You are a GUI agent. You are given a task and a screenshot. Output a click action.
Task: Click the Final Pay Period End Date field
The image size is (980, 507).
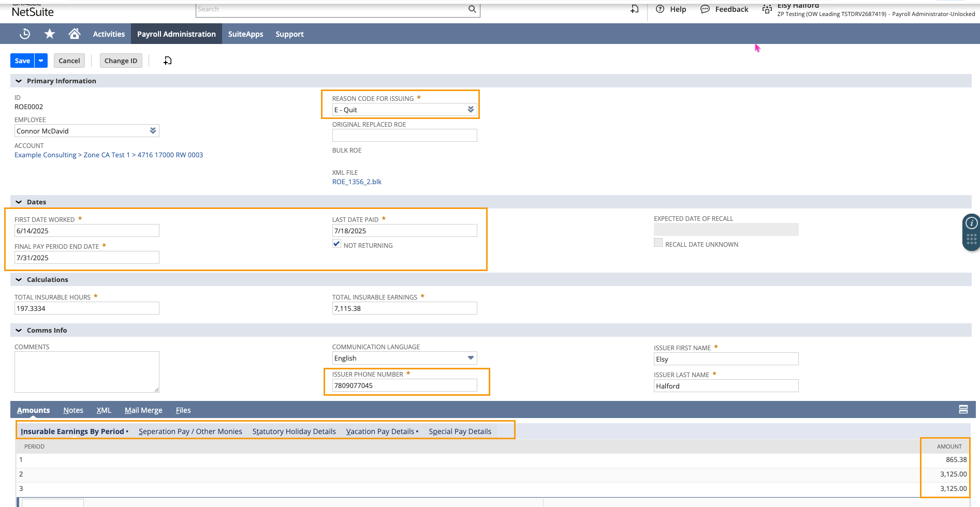pyautogui.click(x=86, y=258)
